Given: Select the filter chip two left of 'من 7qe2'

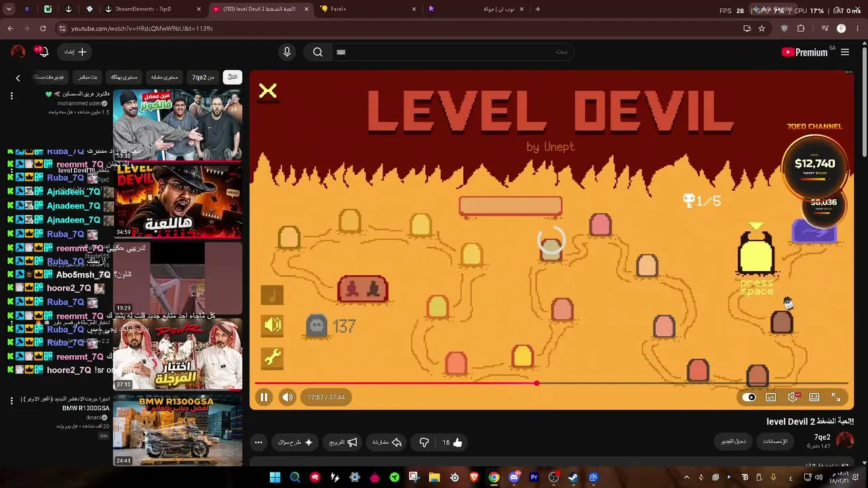Looking at the screenshot, I should [x=124, y=77].
